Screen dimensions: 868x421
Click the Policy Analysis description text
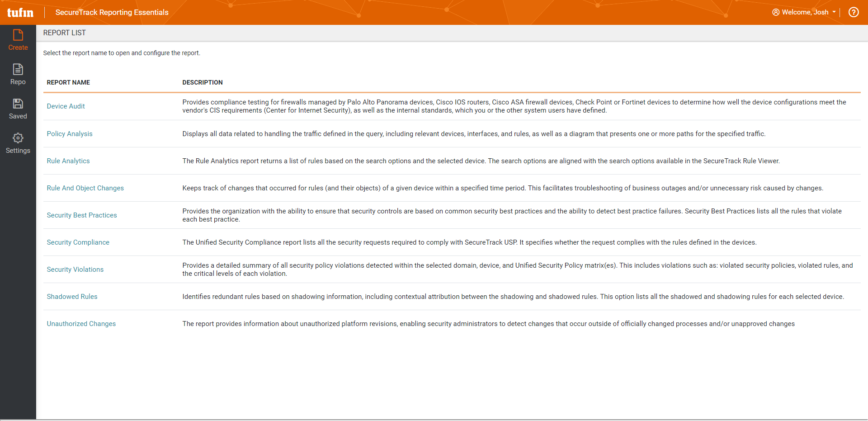tap(474, 134)
